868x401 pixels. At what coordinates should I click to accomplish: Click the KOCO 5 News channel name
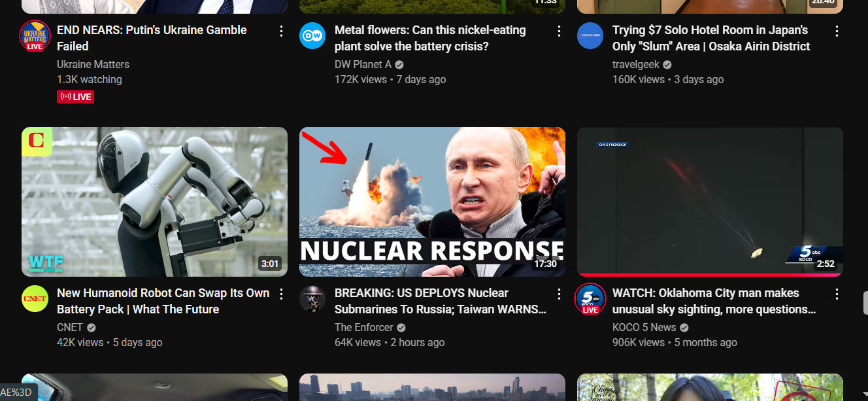tap(644, 327)
